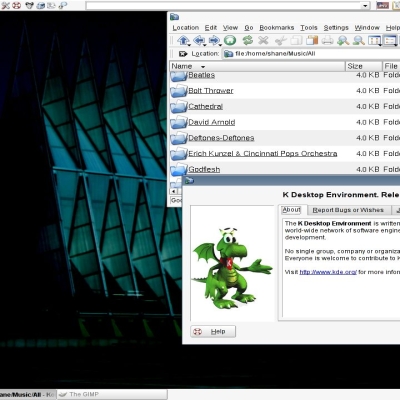This screenshot has width=400, height=400.
Task: Open the Settings menu
Action: pos(336,28)
